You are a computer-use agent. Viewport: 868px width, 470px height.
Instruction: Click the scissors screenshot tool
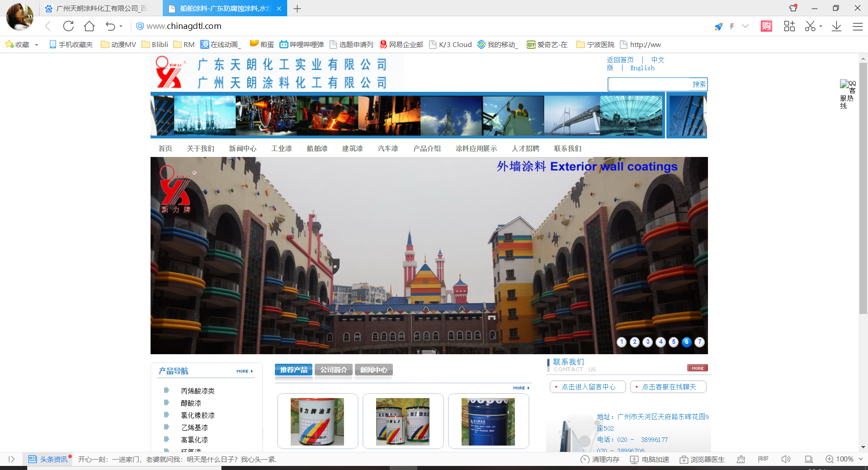810,26
